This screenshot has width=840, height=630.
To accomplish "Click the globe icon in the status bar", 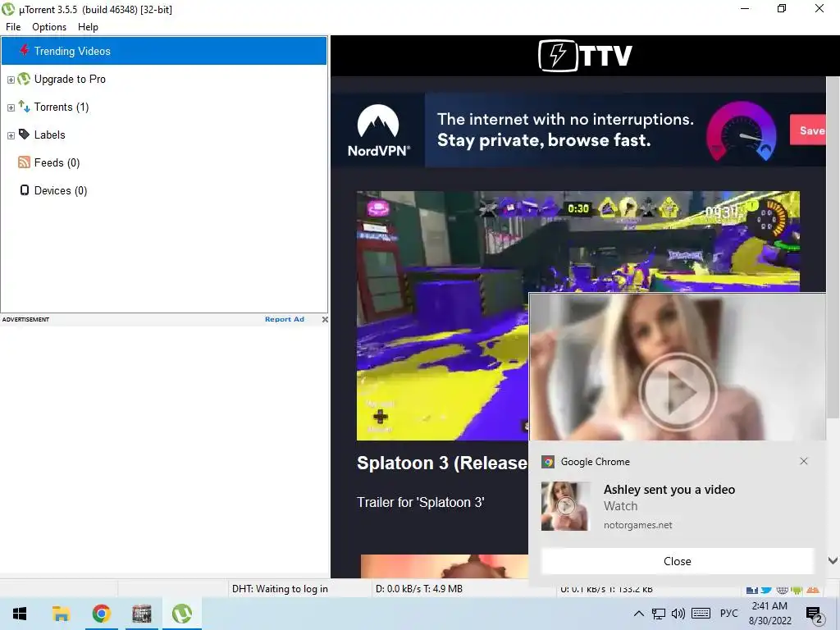I will pyautogui.click(x=782, y=590).
